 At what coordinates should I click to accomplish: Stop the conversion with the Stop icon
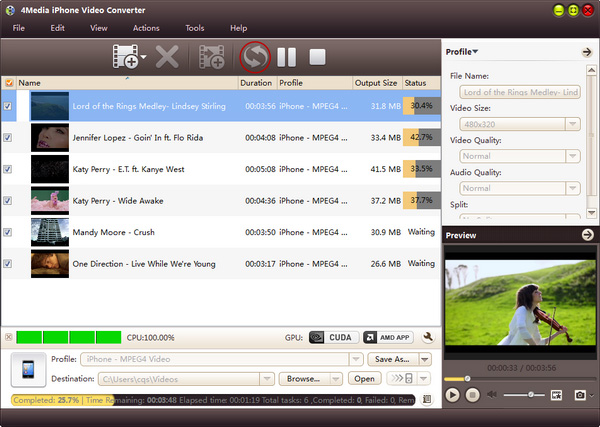click(x=317, y=56)
